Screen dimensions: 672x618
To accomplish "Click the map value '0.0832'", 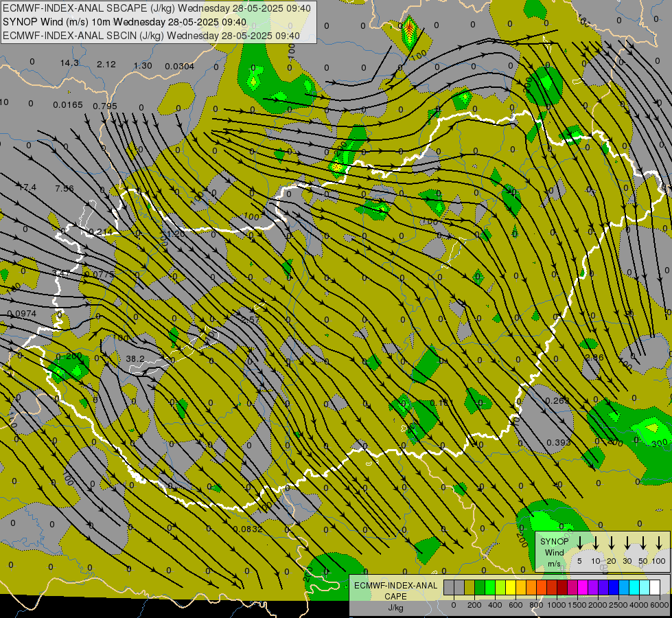I will coord(248,529).
